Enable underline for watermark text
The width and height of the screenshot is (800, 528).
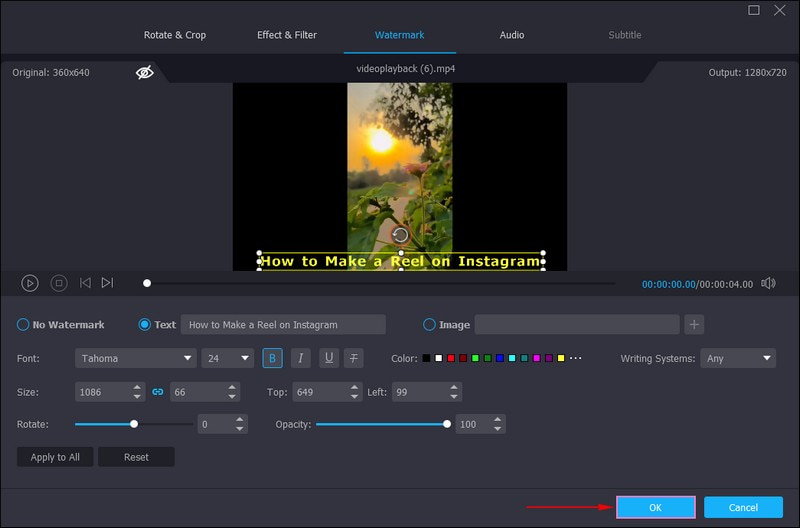coord(328,358)
